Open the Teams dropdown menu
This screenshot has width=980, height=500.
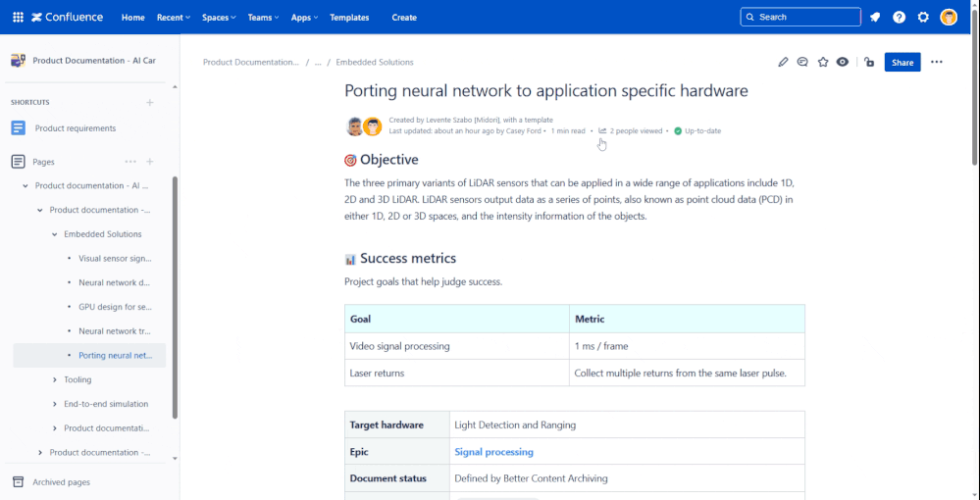pyautogui.click(x=263, y=18)
